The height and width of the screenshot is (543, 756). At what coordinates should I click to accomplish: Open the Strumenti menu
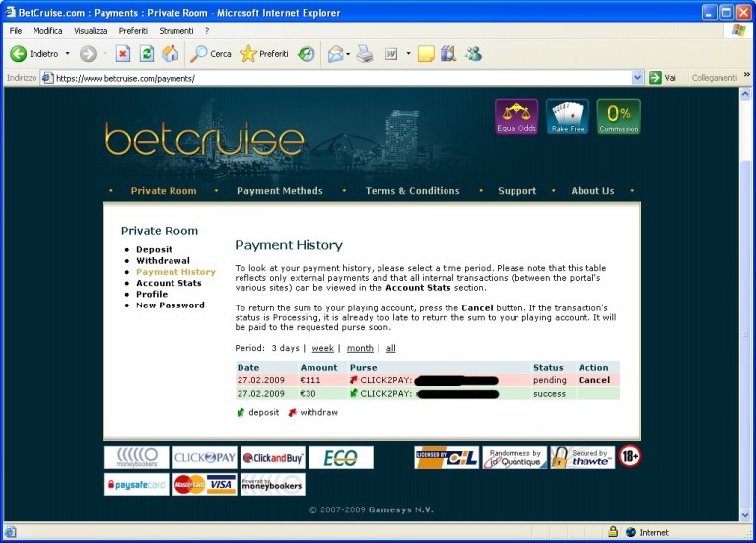coord(176,31)
